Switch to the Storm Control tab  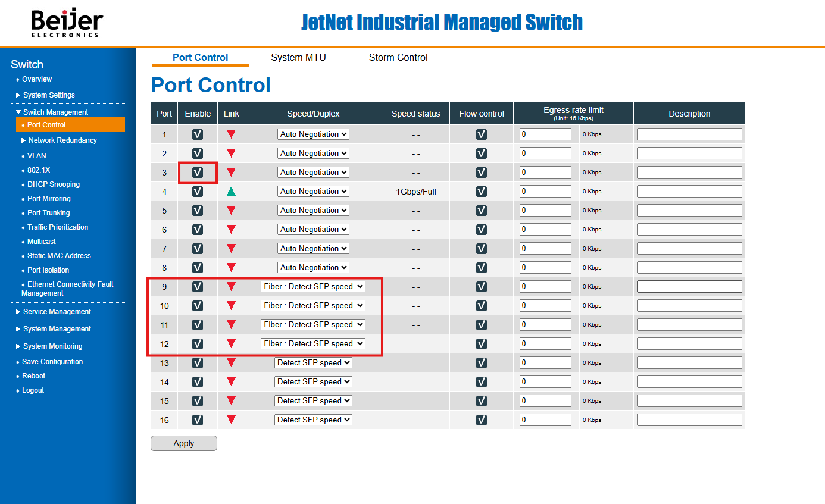click(398, 58)
